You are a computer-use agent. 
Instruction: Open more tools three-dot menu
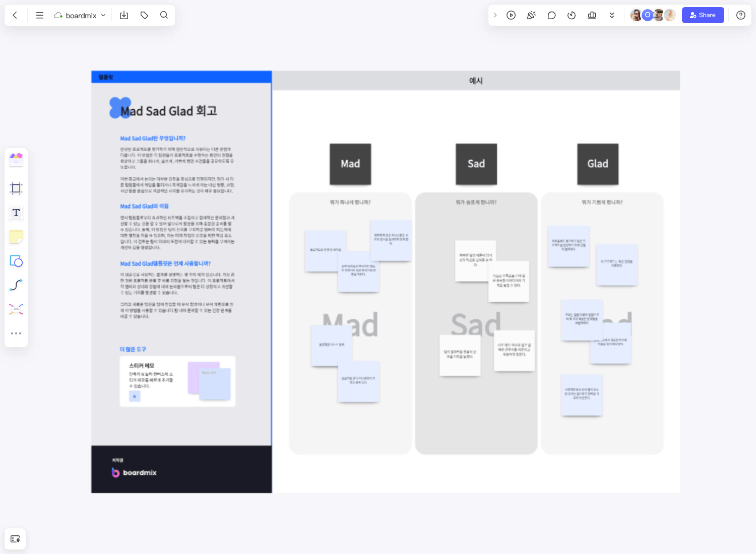pos(16,333)
